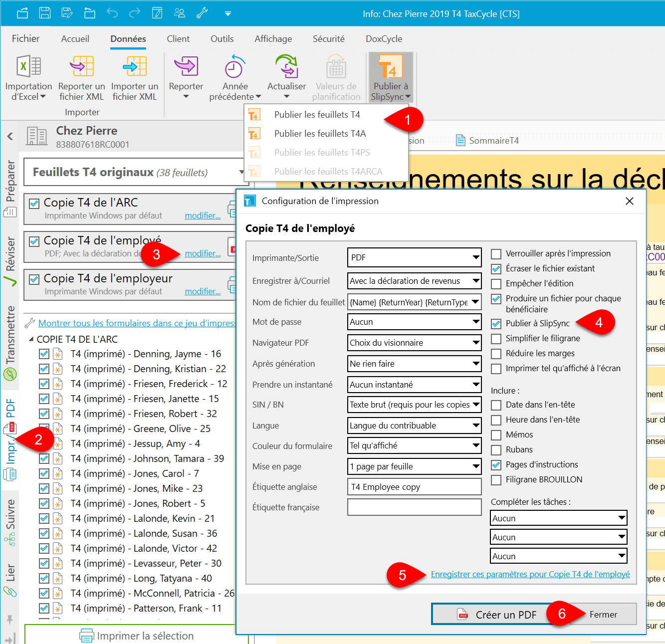Enable Empêcher l'édition option
This screenshot has width=665, height=644.
[496, 284]
